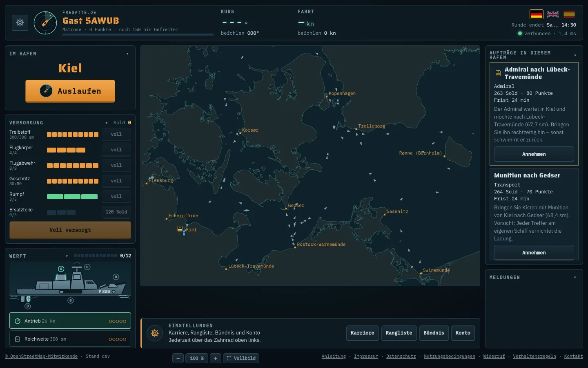Click the Treibstoff fuel level bar
The width and height of the screenshot is (588, 368).
(x=73, y=134)
